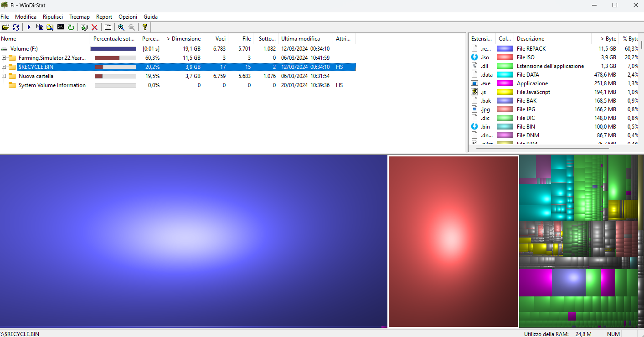Viewport: 644px width, 337px height.
Task: Sort by the Dimensione column header
Action: tap(183, 39)
